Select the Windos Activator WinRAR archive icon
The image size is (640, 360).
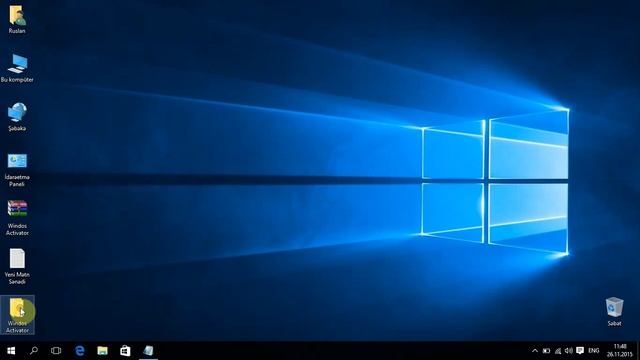click(17, 218)
